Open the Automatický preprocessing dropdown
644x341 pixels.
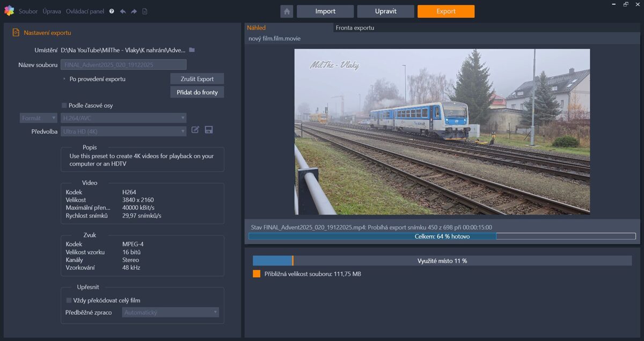[x=170, y=312]
